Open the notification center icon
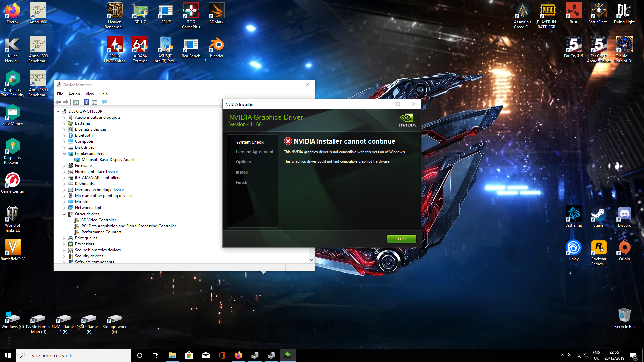The image size is (644, 362). [633, 356]
